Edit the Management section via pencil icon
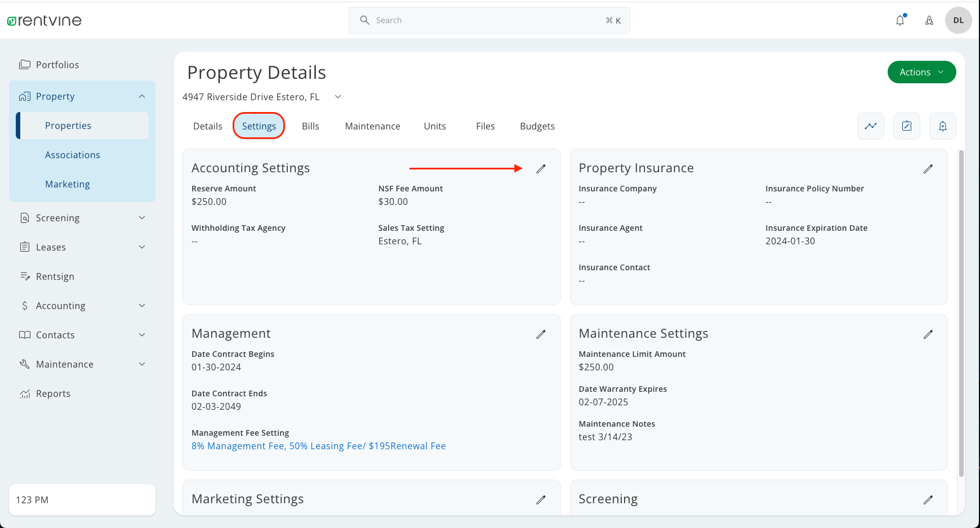The height and width of the screenshot is (528, 980). coord(541,334)
